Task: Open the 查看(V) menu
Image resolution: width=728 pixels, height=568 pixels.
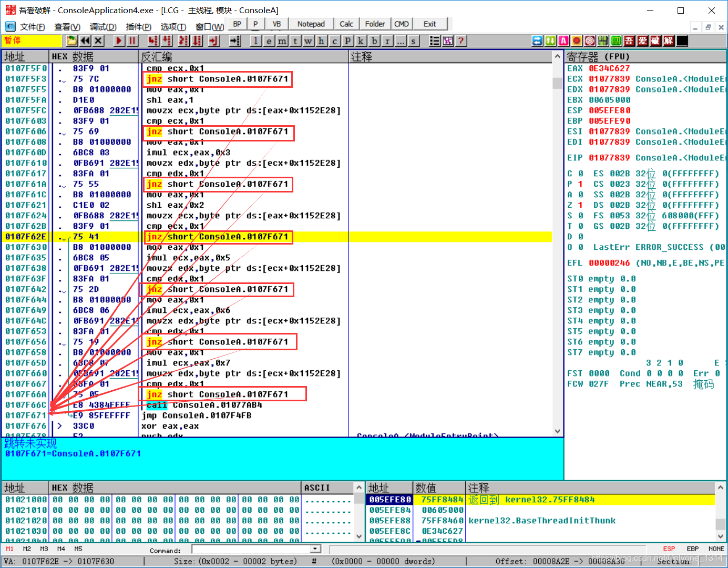Action: coord(67,27)
